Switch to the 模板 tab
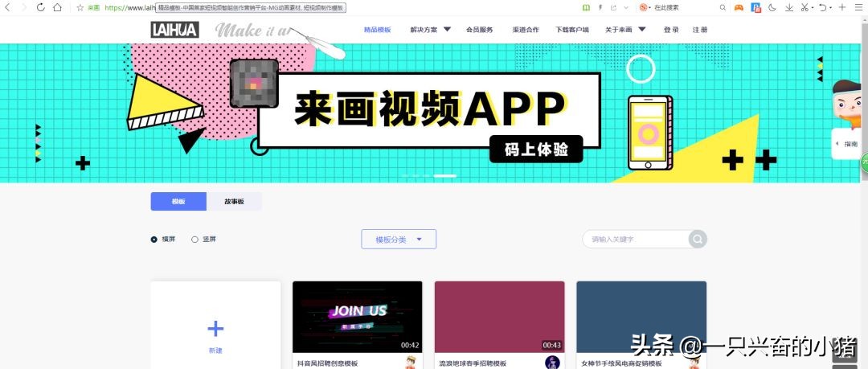This screenshot has width=868, height=369. (178, 202)
